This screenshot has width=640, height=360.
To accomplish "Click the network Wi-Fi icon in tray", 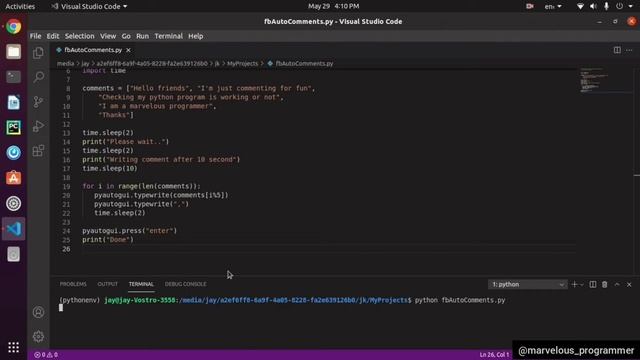I will click(x=580, y=6).
